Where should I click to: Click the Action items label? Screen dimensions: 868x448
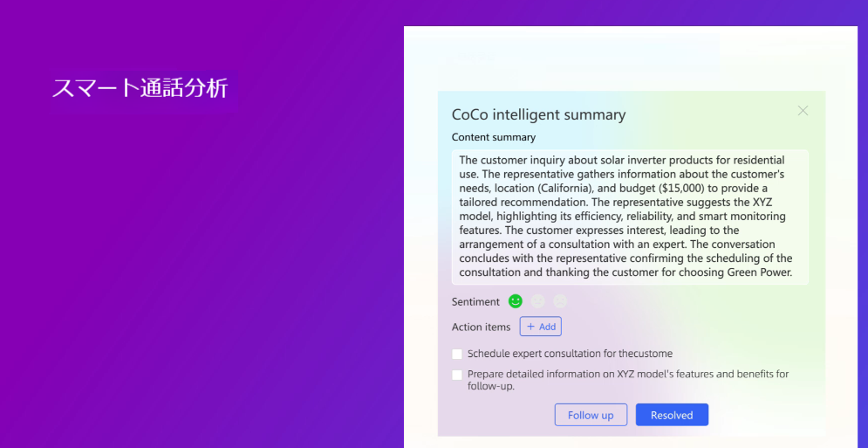481,327
